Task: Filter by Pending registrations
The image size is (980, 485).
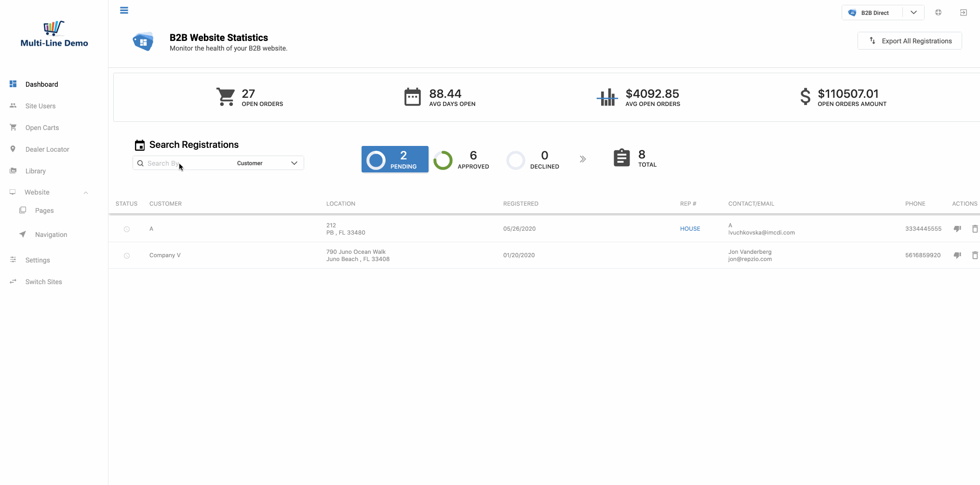Action: coord(395,159)
